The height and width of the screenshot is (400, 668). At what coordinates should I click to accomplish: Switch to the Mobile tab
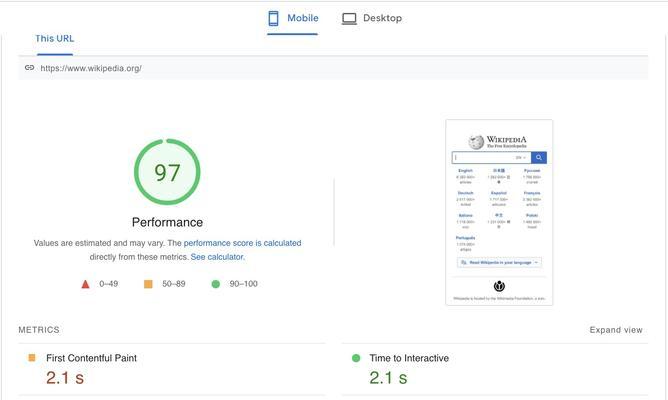pyautogui.click(x=293, y=18)
